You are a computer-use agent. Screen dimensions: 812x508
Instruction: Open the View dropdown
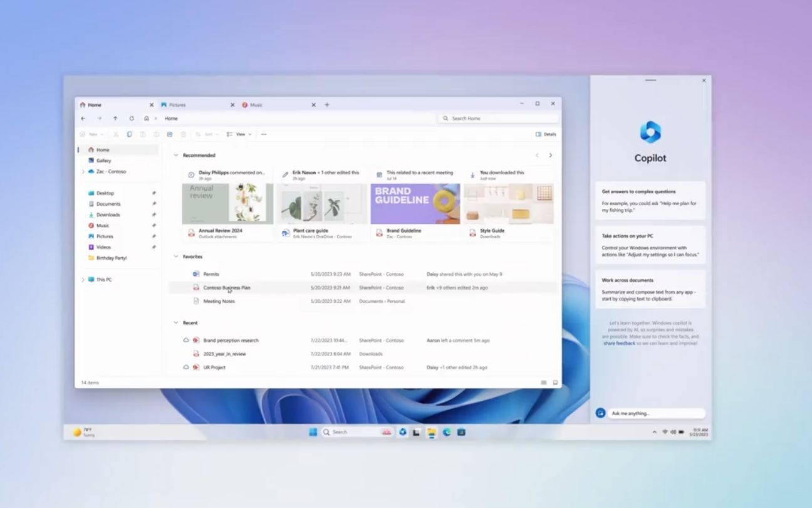click(239, 134)
